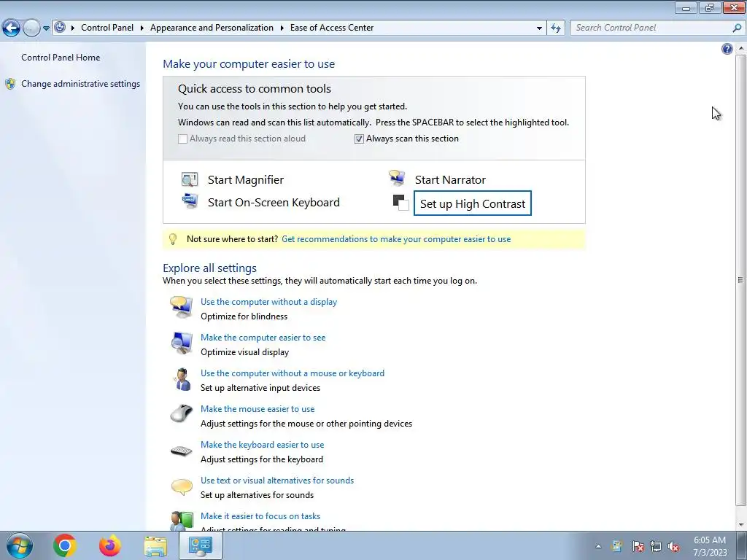
Task: Click the speech bubble icon for sound alternatives
Action: [x=182, y=486]
